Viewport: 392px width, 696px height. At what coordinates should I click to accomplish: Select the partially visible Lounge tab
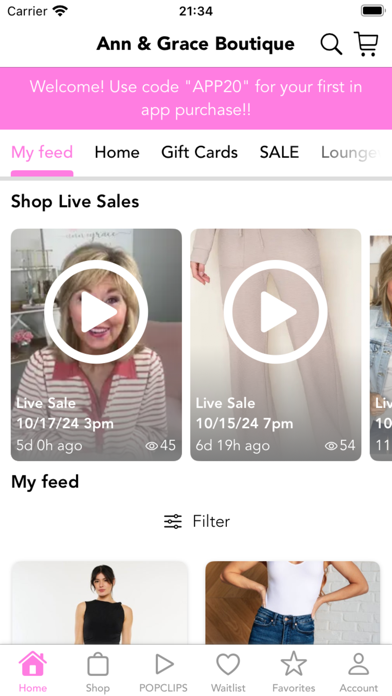pos(351,152)
